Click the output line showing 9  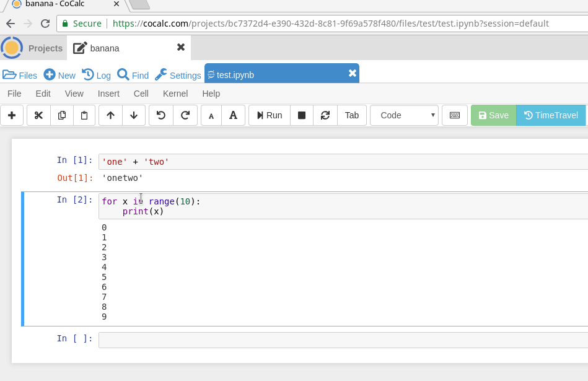click(x=104, y=317)
